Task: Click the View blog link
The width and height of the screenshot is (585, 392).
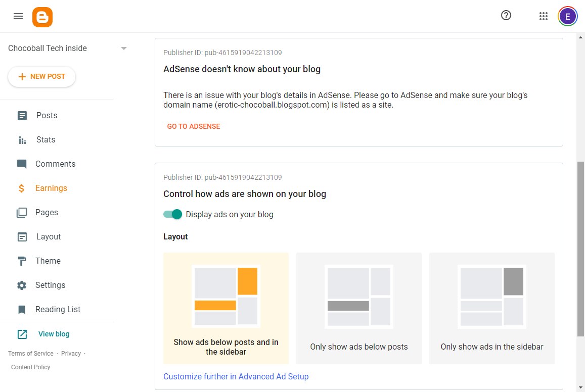Action: tap(54, 334)
